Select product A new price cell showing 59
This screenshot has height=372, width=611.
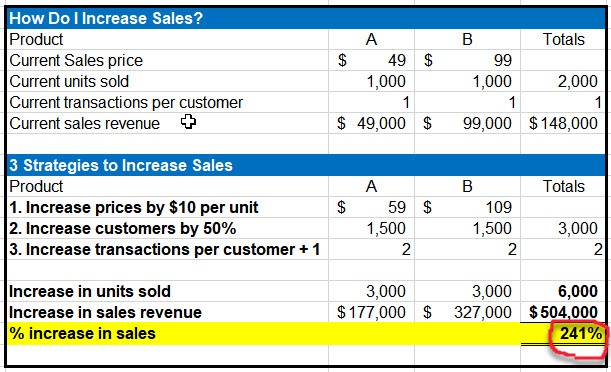pyautogui.click(x=371, y=207)
